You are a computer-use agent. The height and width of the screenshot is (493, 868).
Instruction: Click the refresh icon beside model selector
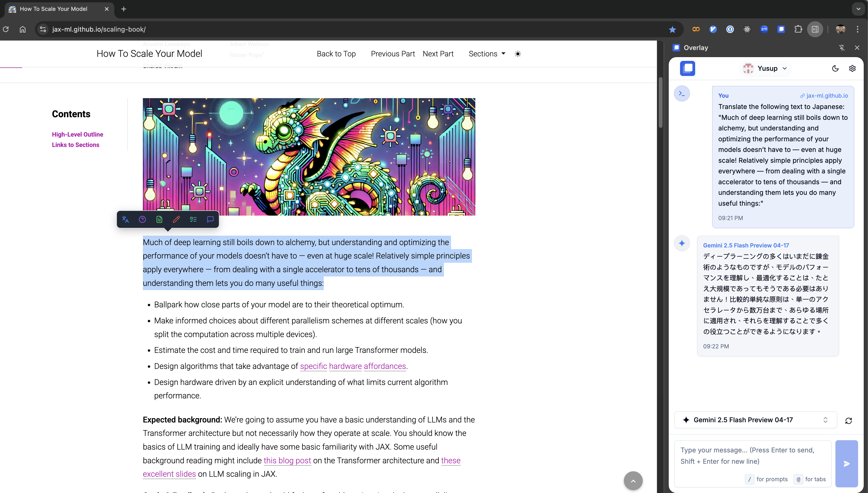click(x=848, y=421)
